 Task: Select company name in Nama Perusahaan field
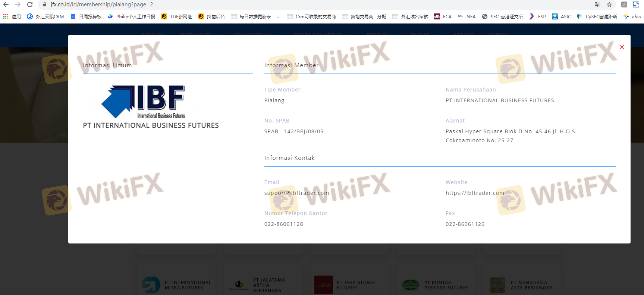coord(500,100)
